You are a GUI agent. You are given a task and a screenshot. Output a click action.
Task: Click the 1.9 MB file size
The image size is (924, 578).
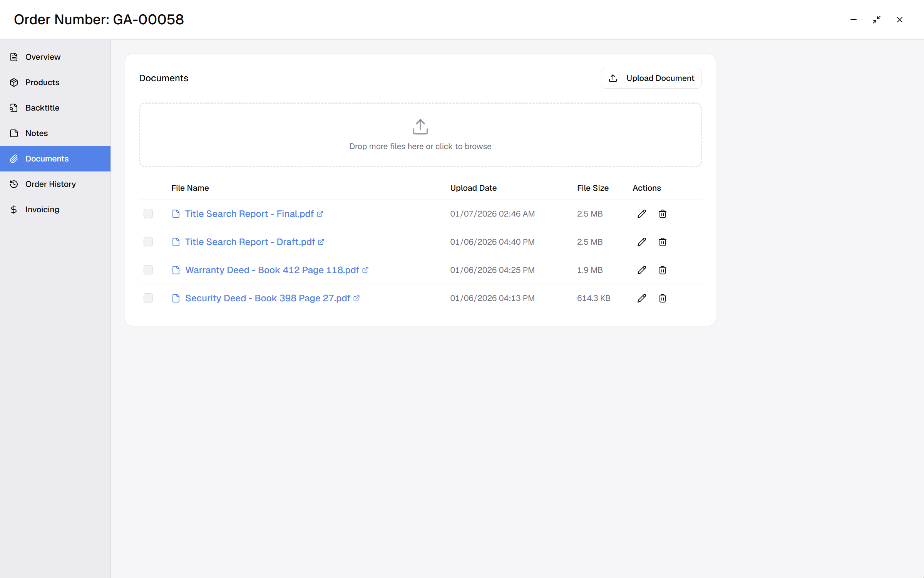pos(589,270)
